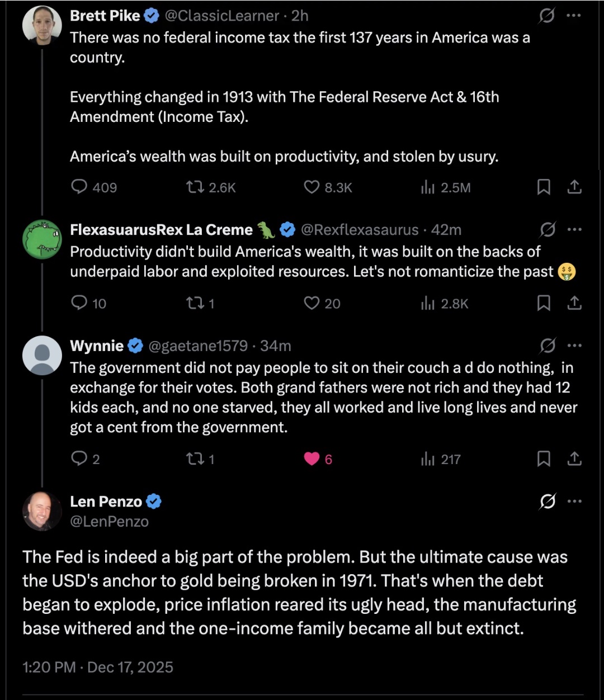This screenshot has height=700, width=604.
Task: Share Brett Pike's tweet
Action: [x=574, y=187]
